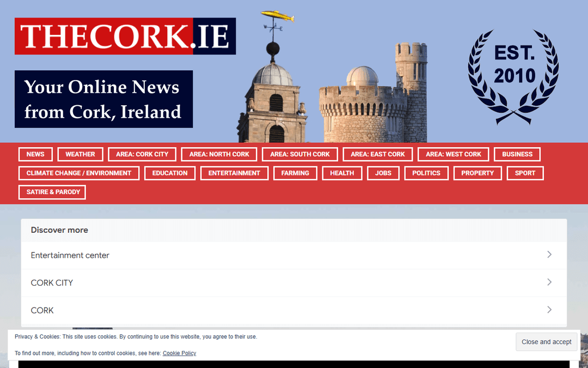Open the CORK suggestion row
Image resolution: width=588 pixels, height=368 pixels.
[x=294, y=311]
